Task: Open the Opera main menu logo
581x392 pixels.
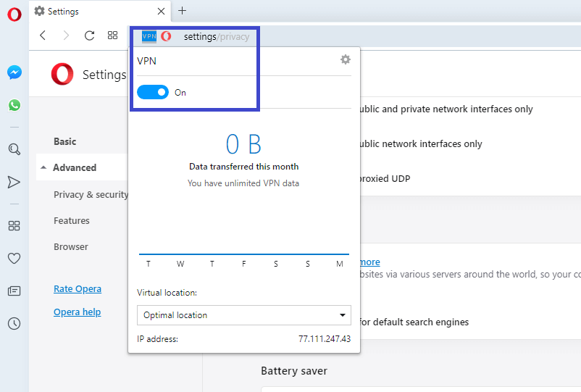Action: point(14,14)
